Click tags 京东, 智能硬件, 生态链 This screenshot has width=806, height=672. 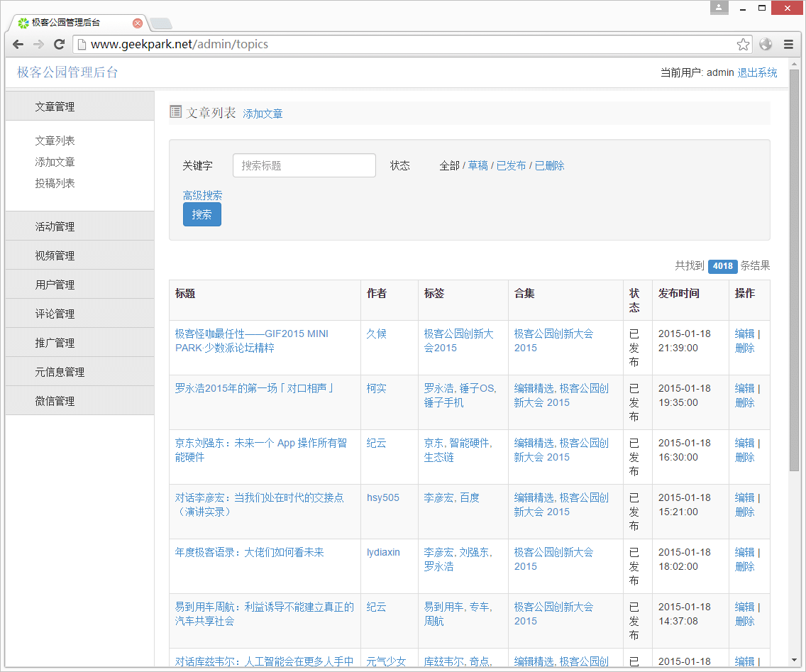[x=458, y=450]
